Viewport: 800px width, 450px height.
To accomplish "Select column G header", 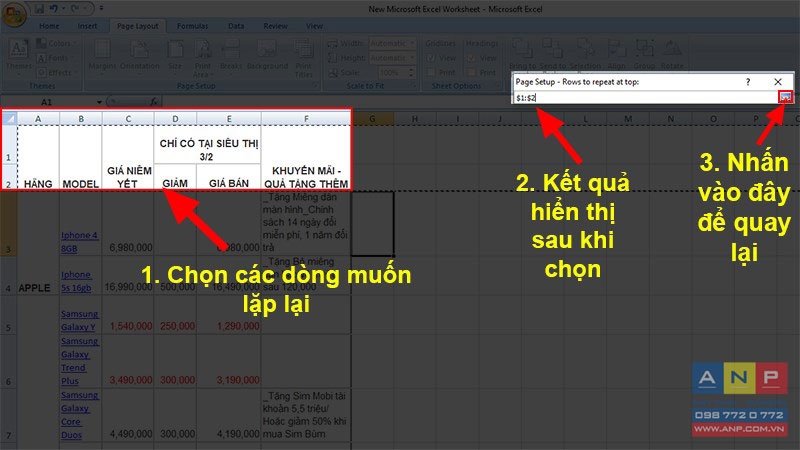I will tap(372, 119).
